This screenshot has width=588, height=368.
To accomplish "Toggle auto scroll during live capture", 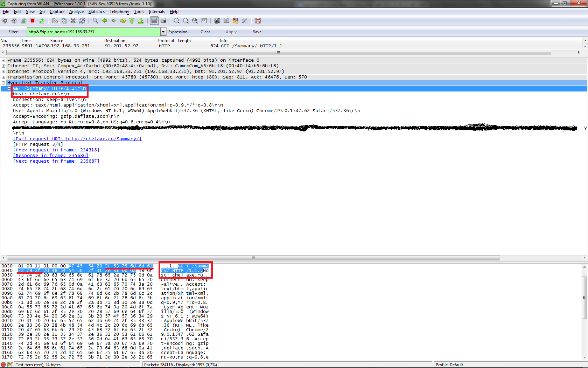I will pyautogui.click(x=163, y=21).
